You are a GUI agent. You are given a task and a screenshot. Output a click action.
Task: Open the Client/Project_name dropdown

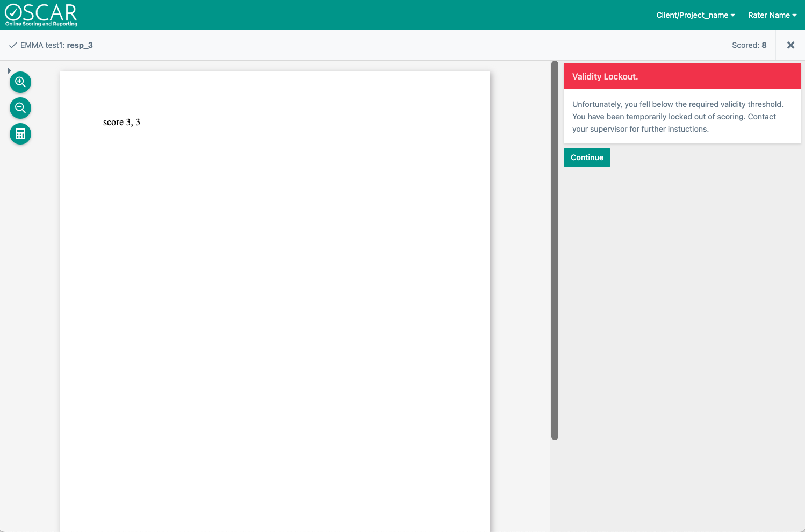click(695, 15)
